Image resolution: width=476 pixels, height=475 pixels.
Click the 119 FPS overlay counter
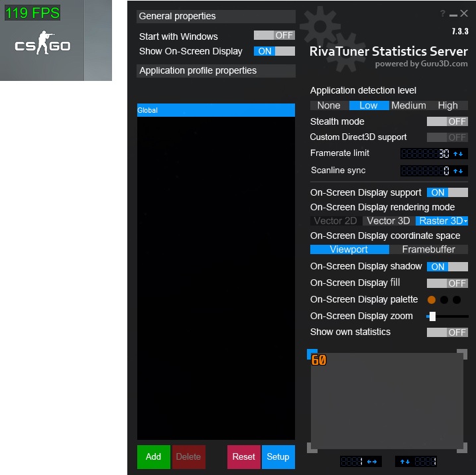tap(32, 13)
